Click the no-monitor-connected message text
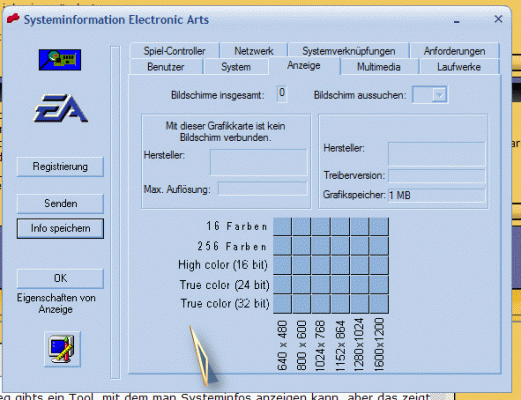Screen dimensions: 521x400 point(225,132)
